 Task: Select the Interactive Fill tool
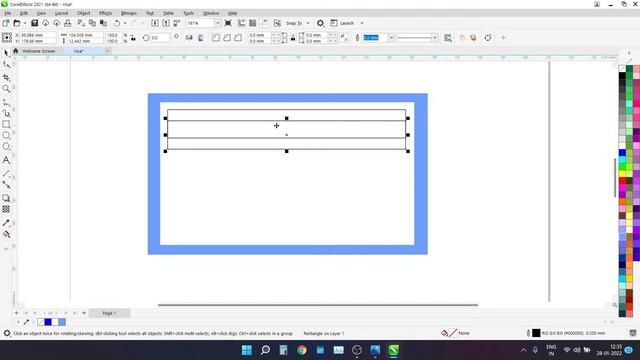coord(6,234)
